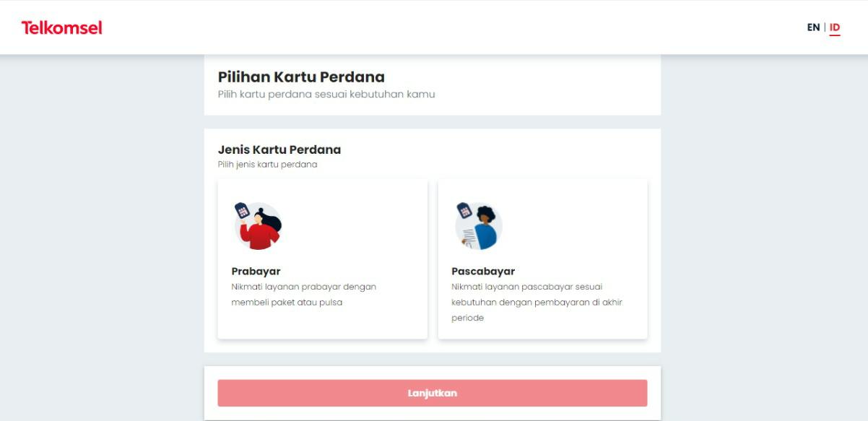Click the Telkomsel logo
Image resolution: width=868 pixels, height=421 pixels.
61,27
